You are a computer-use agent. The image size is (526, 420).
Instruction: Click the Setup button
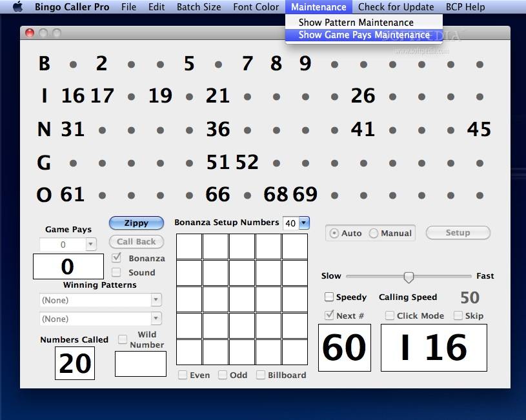pyautogui.click(x=458, y=232)
